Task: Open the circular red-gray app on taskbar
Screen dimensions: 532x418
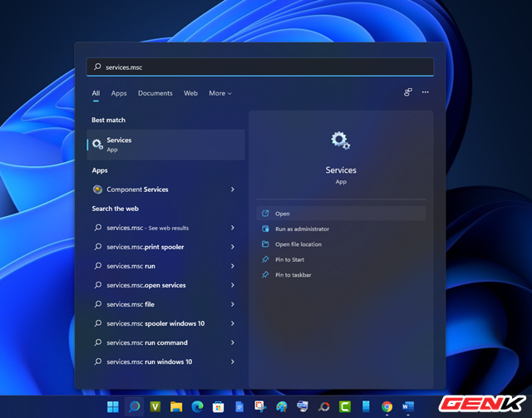Action: tap(323, 406)
